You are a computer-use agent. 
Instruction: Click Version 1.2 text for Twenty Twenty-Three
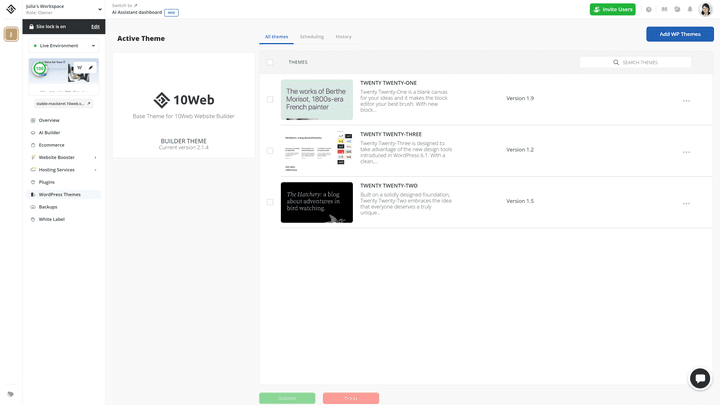[x=520, y=150]
